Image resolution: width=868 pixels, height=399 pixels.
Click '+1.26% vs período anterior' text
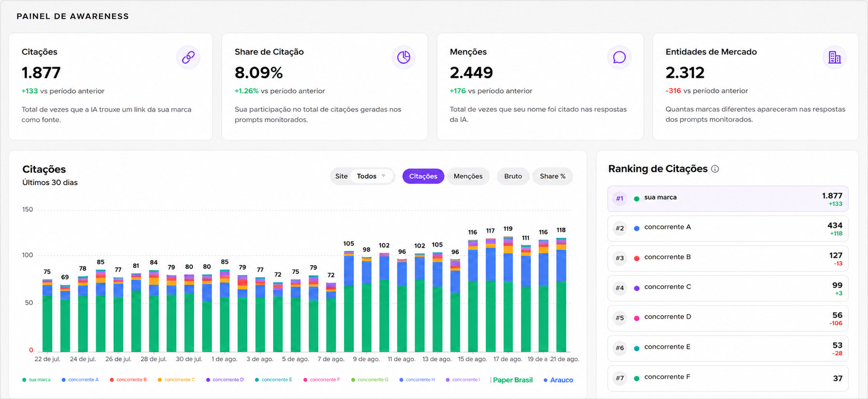[280, 91]
